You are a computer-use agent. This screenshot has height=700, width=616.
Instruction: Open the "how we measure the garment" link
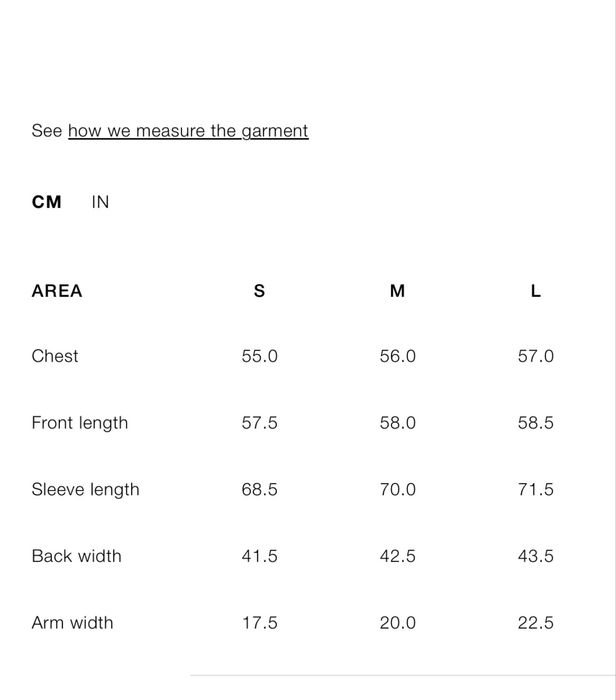coord(188,131)
